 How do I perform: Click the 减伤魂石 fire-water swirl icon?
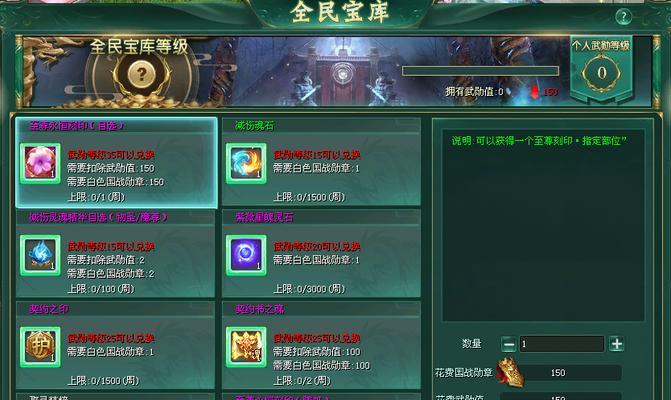tap(246, 163)
